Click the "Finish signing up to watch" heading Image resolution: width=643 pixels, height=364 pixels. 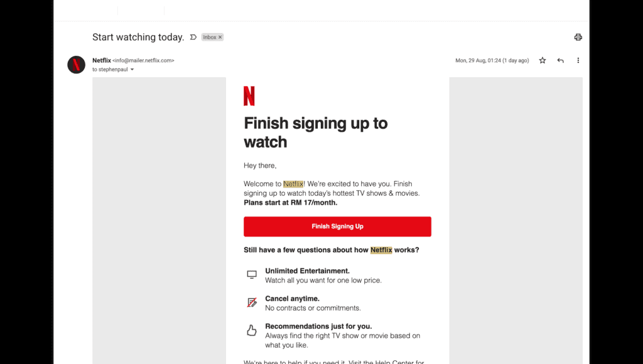tap(315, 132)
